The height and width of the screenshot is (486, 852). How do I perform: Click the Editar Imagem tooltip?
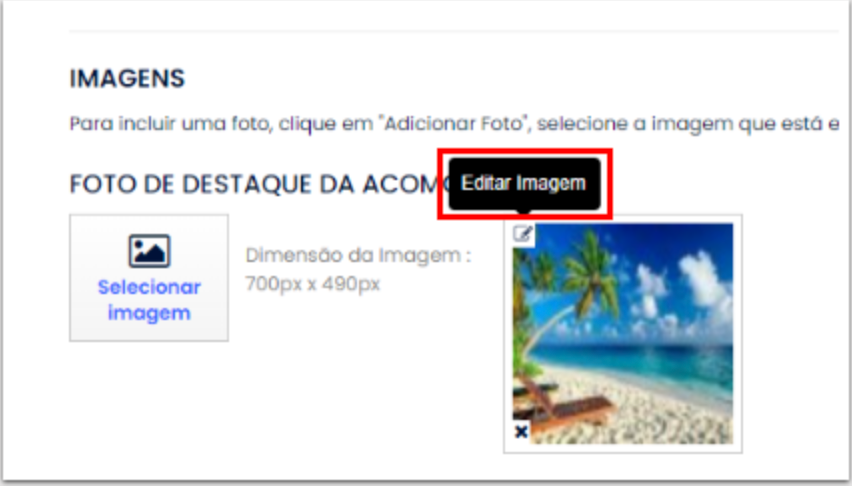(524, 184)
